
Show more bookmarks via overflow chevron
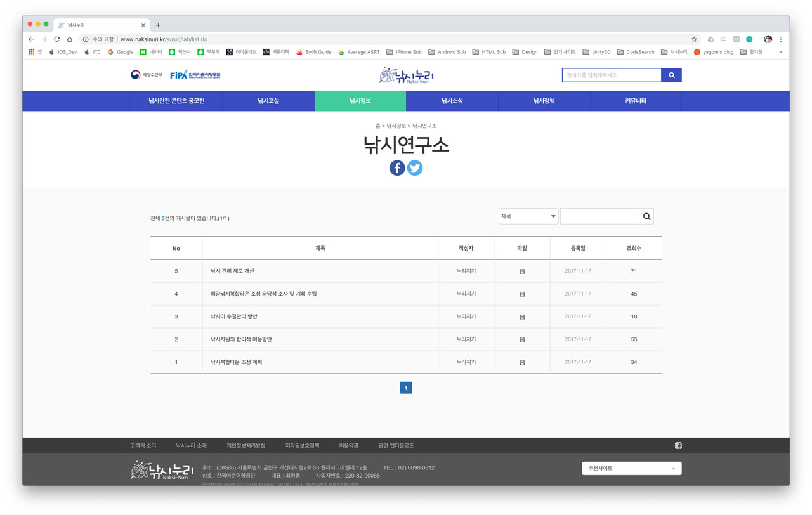(780, 52)
